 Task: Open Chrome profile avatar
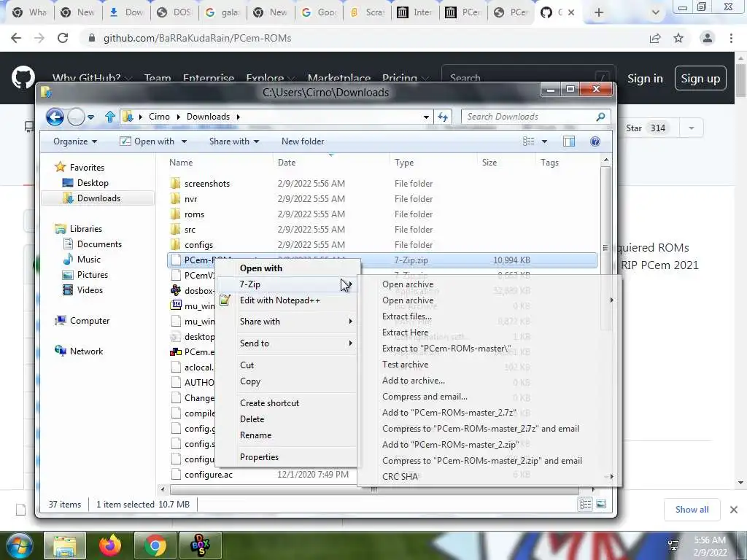point(708,38)
